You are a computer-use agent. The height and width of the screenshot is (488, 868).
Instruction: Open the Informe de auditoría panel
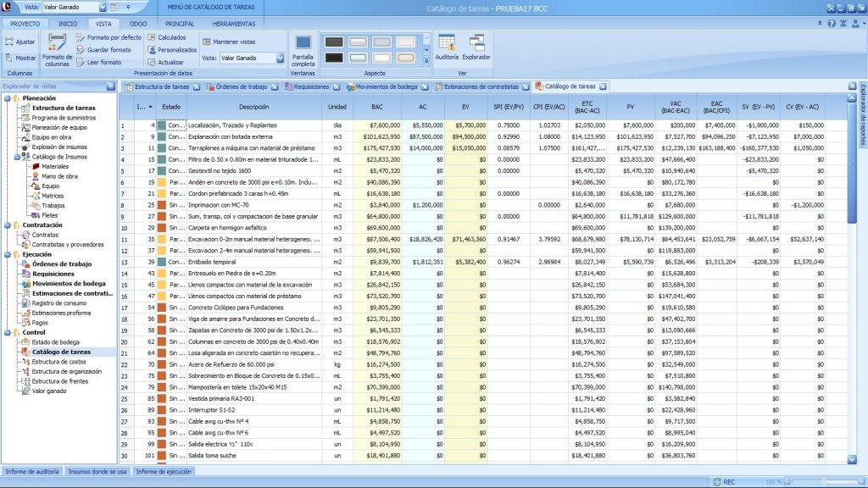coord(31,471)
